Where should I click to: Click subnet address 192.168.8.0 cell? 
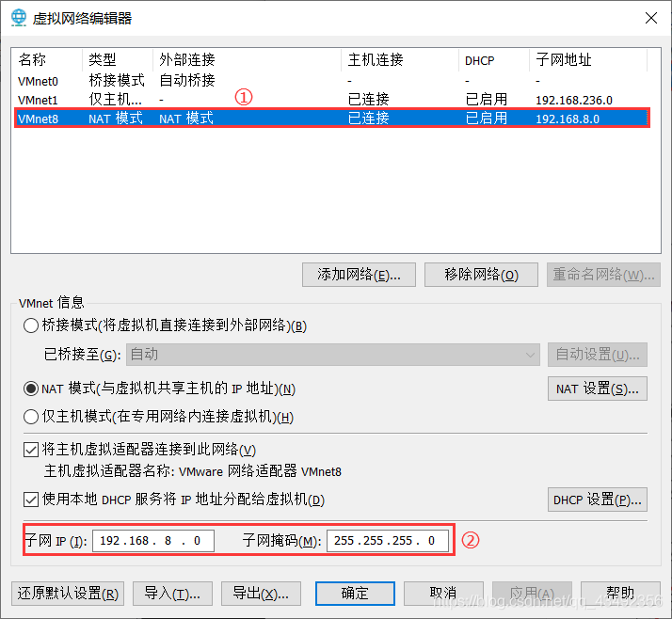[x=568, y=119]
